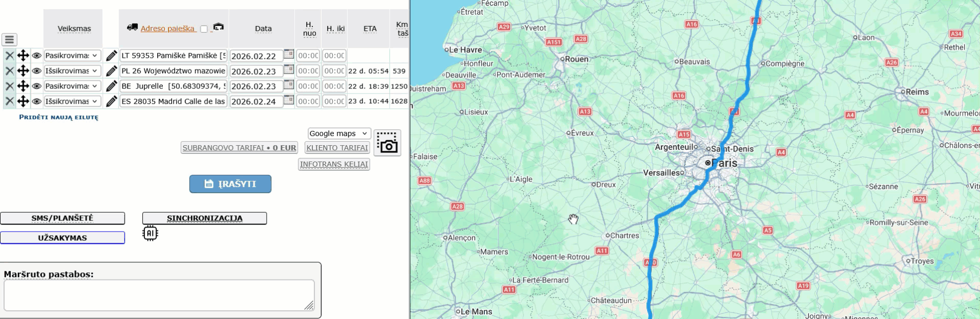The height and width of the screenshot is (319, 980).
Task: Click the A4 shield near Reims
Action: [924, 111]
